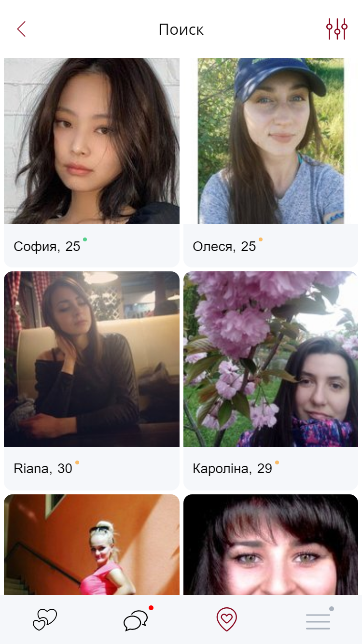
Task: View the woman with dark bangs photo
Action: click(271, 545)
